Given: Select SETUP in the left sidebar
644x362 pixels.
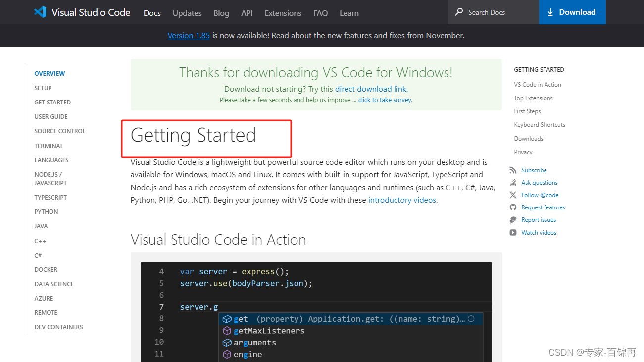Looking at the screenshot, I should (43, 88).
